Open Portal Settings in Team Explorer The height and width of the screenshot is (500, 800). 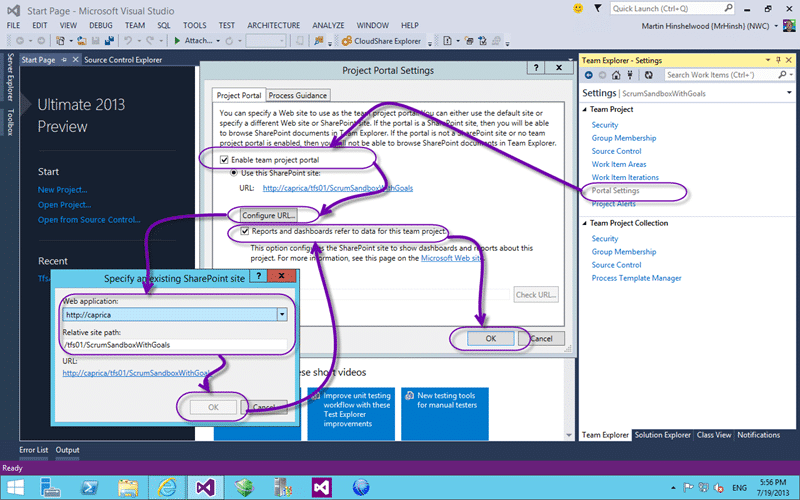[615, 190]
